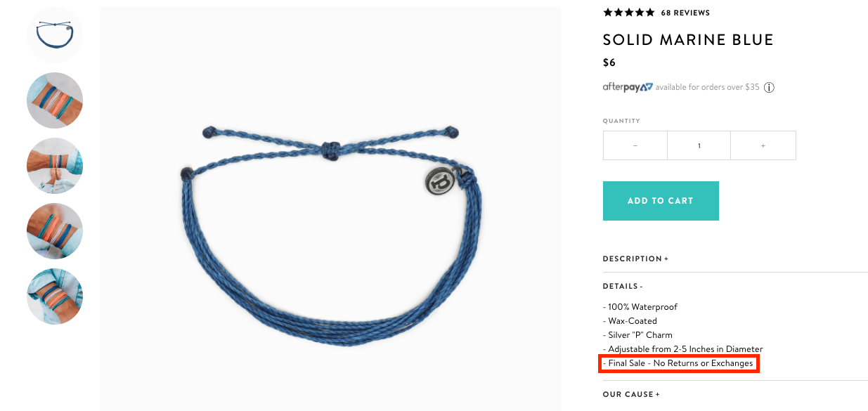Collapse the Details section
The width and height of the screenshot is (868, 411).
click(x=623, y=286)
